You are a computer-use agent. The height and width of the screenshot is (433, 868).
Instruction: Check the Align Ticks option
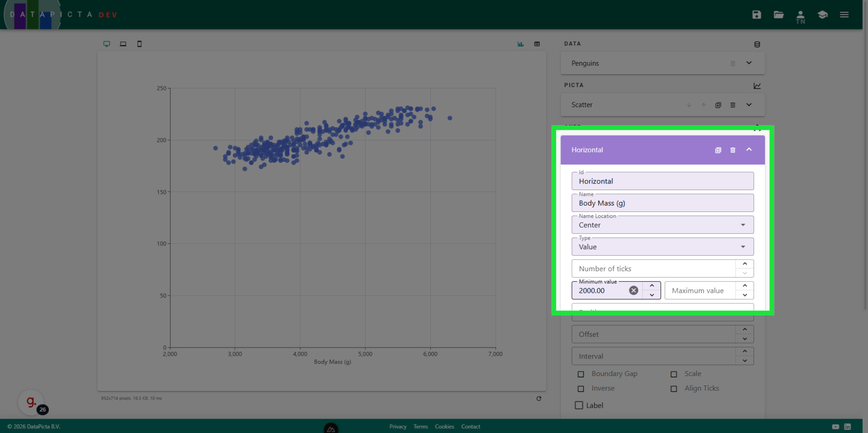(x=674, y=389)
